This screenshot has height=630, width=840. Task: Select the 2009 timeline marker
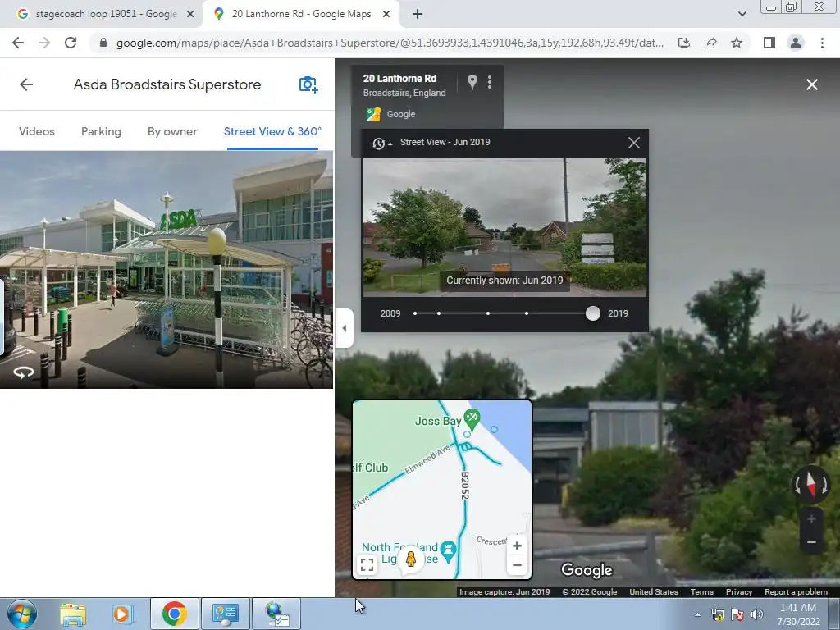pos(414,313)
